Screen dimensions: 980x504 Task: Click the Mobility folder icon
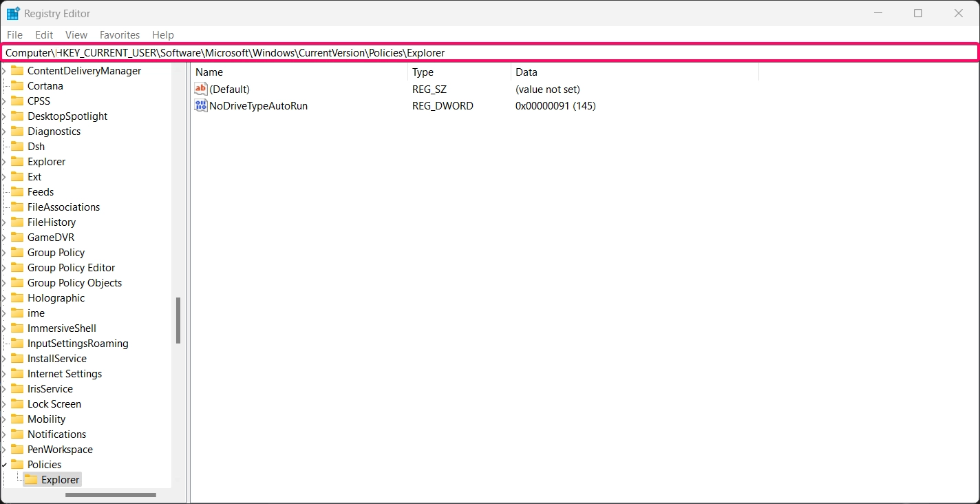pos(17,419)
